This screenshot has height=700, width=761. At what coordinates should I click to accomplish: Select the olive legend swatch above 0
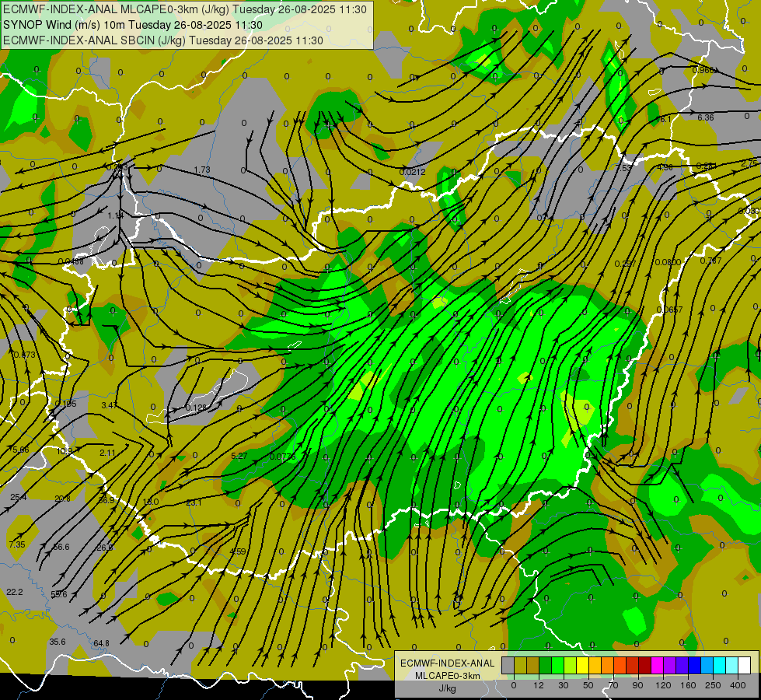coord(520,665)
